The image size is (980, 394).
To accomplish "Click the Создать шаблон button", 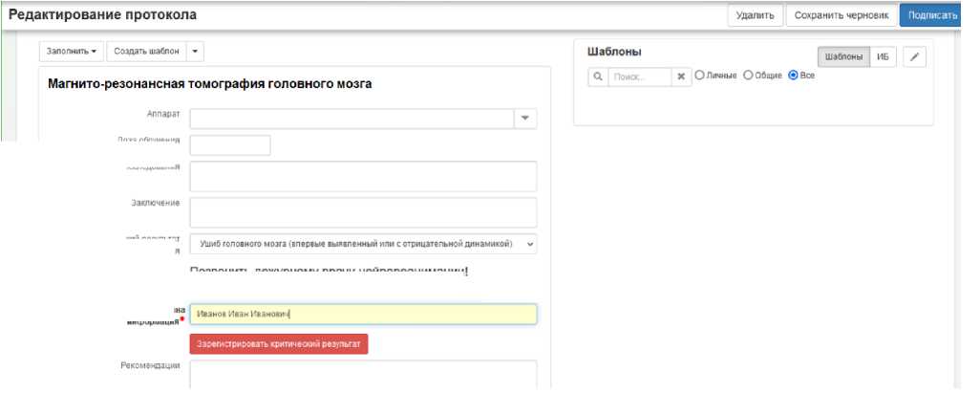I will pyautogui.click(x=144, y=51).
